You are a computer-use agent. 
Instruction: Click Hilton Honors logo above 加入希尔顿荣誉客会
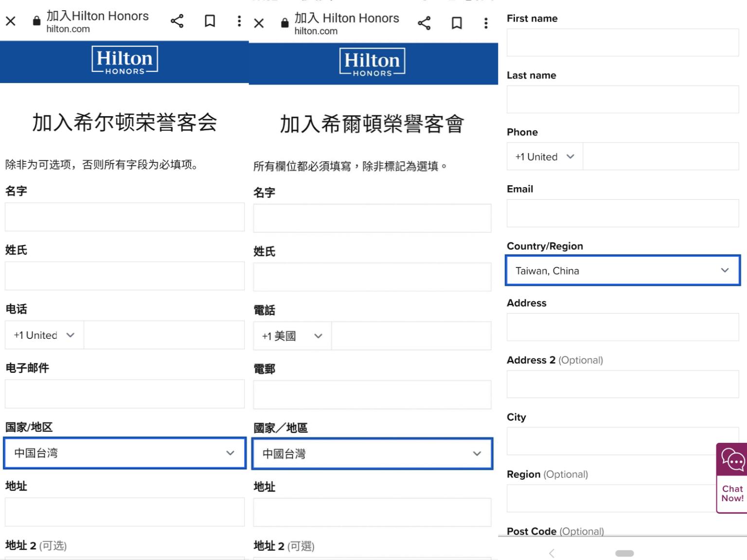tap(124, 61)
